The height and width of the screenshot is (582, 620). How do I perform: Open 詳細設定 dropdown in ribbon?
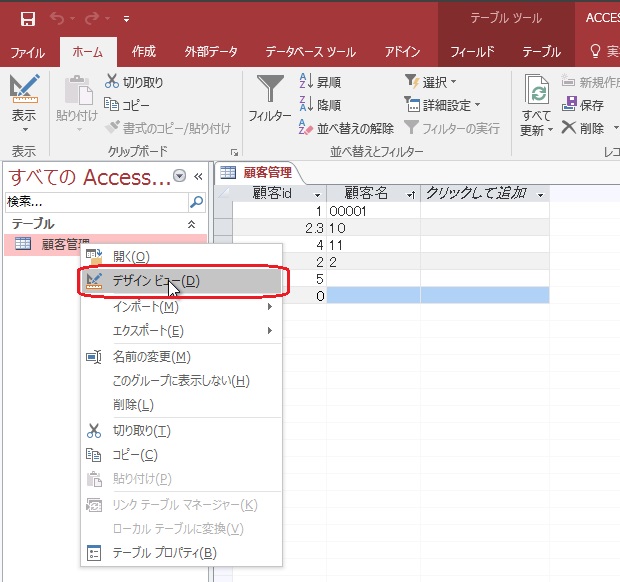point(442,105)
